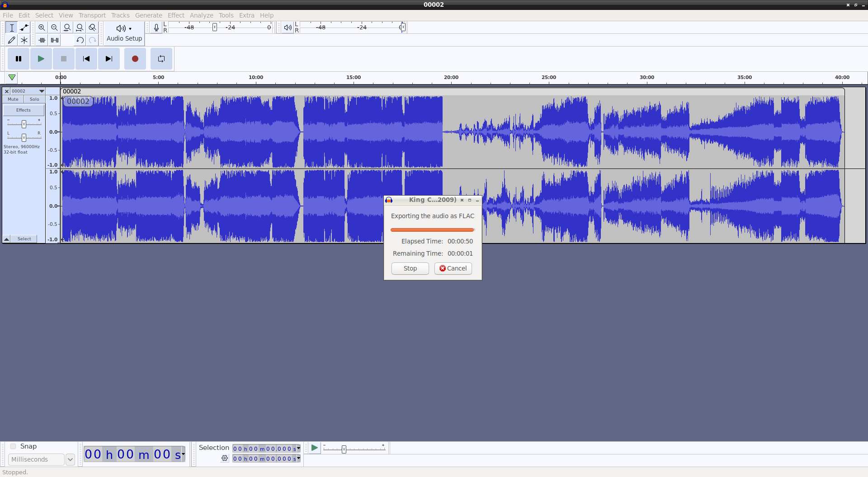This screenshot has width=868, height=477.
Task: Click the Zoom Out magnifier
Action: (x=55, y=28)
